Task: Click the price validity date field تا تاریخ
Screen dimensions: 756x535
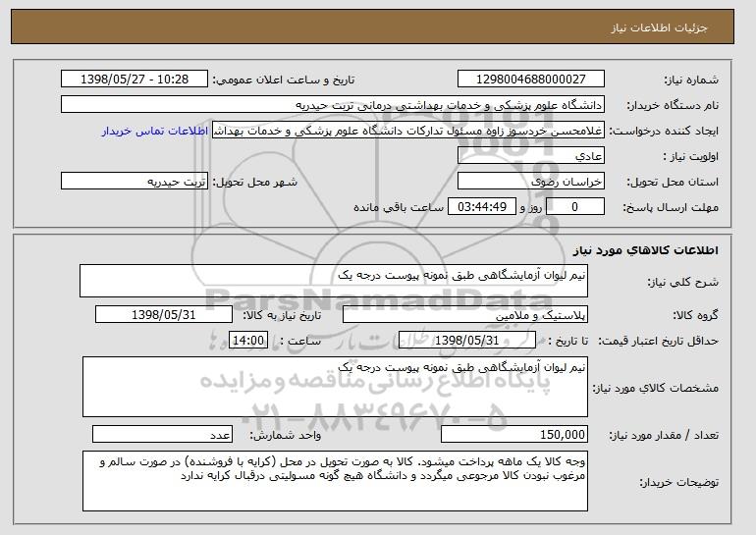Action: click(467, 341)
